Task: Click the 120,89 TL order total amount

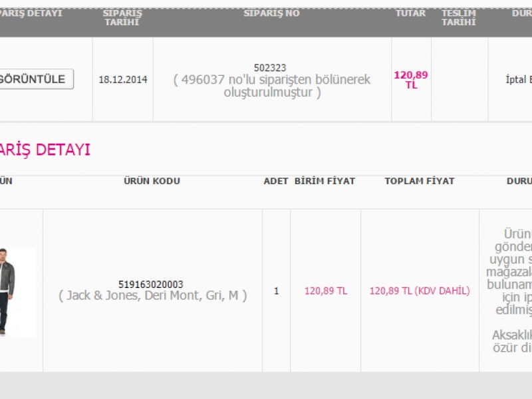Action: (411, 80)
